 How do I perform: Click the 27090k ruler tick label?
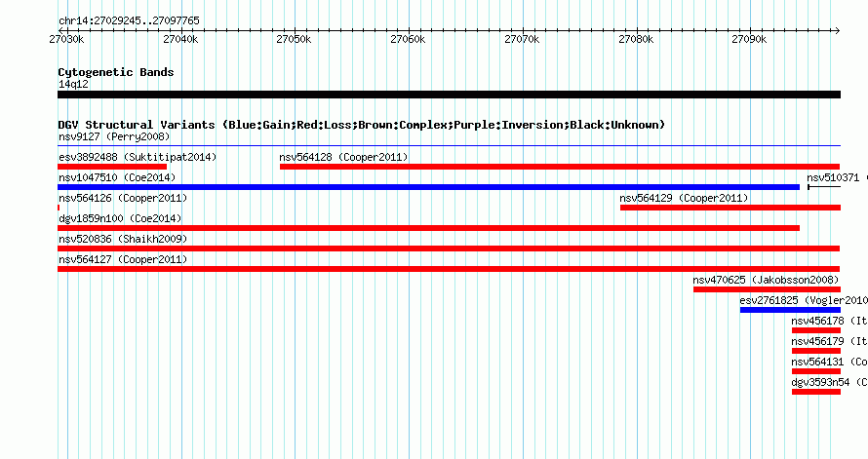coord(750,39)
